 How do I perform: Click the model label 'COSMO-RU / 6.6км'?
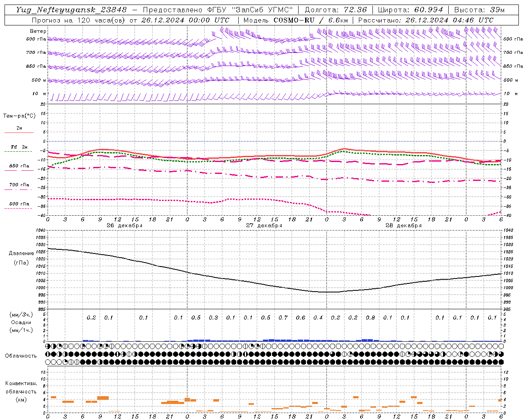tap(310, 20)
